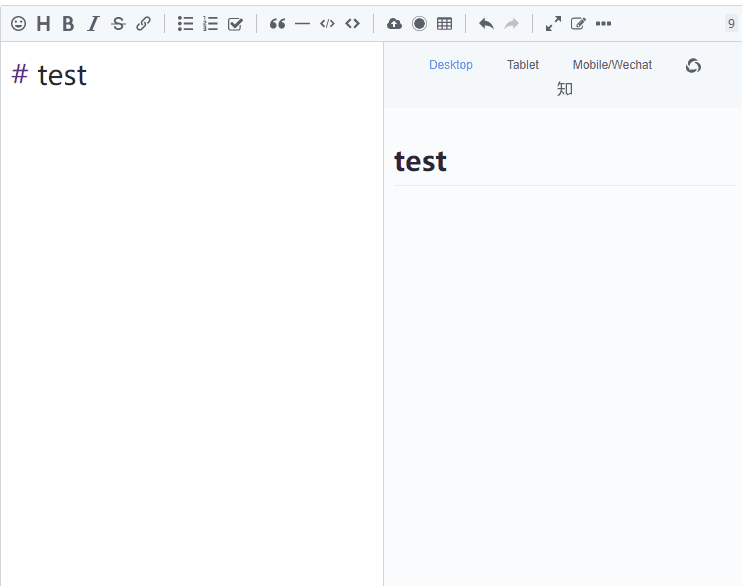
Task: Copy for Zhihu using 知 icon
Action: 564,89
